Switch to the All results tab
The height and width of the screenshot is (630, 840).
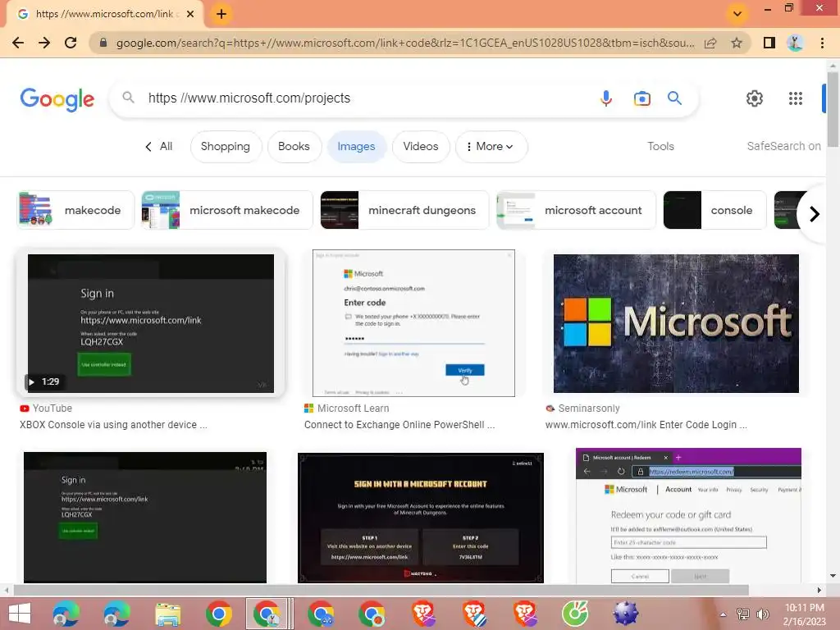(159, 146)
